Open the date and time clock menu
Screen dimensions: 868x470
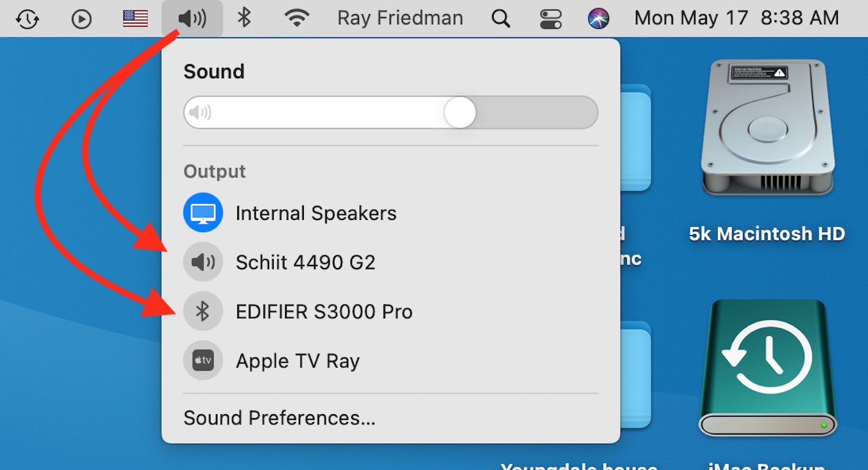point(737,19)
